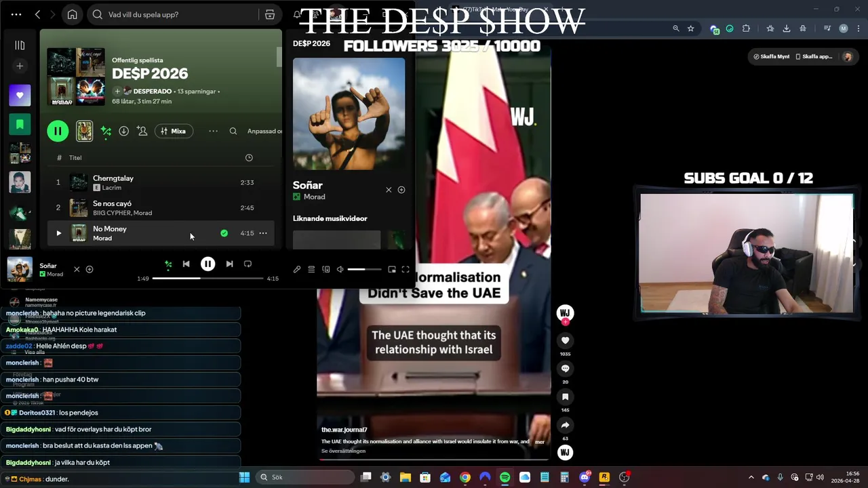Image resolution: width=868 pixels, height=488 pixels.
Task: Open artist link DESPERADO in playlist header
Action: [152, 91]
